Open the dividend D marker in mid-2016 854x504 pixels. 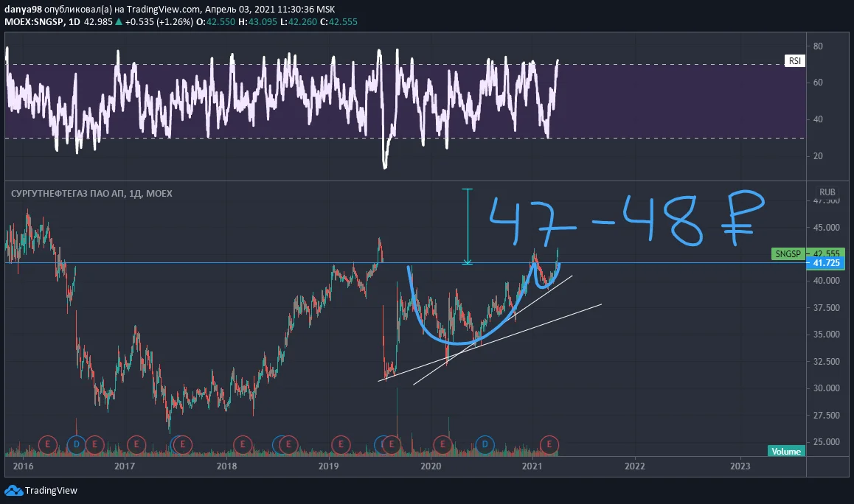(76, 444)
